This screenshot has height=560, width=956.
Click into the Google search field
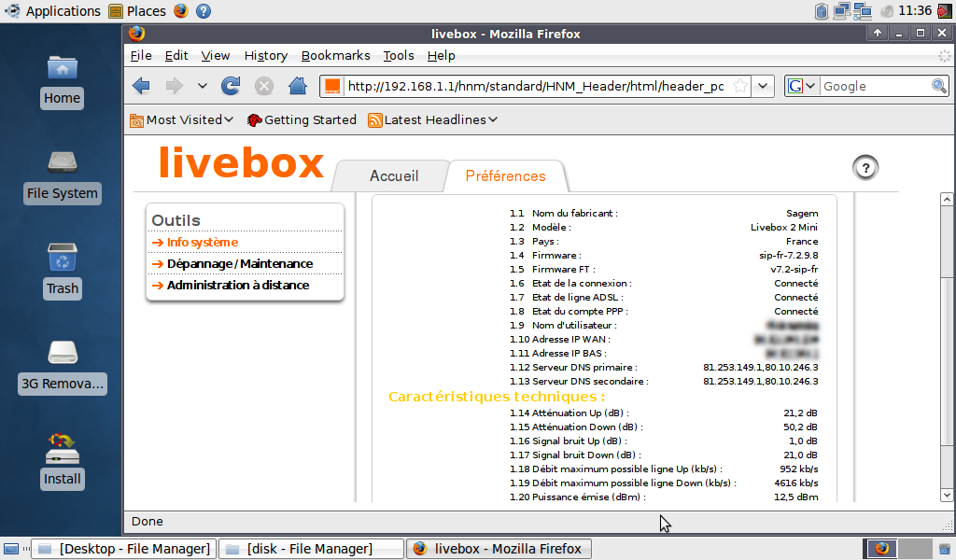[875, 86]
